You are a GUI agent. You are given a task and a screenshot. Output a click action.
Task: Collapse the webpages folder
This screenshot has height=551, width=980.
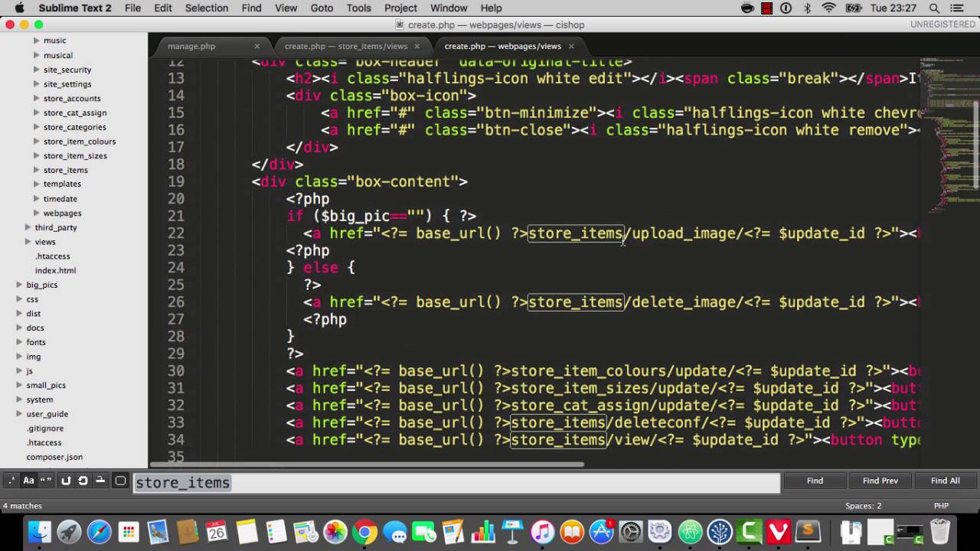pyautogui.click(x=36, y=213)
